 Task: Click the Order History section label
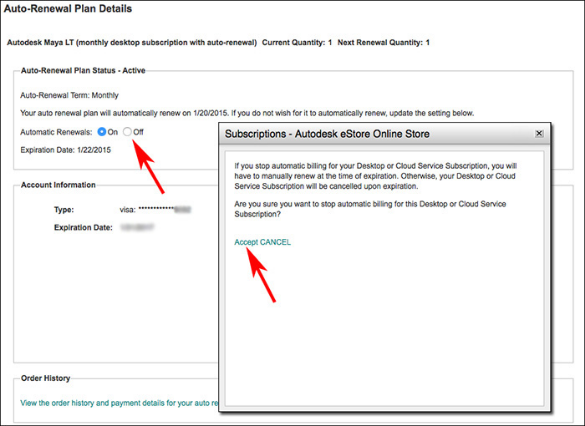[x=46, y=378]
